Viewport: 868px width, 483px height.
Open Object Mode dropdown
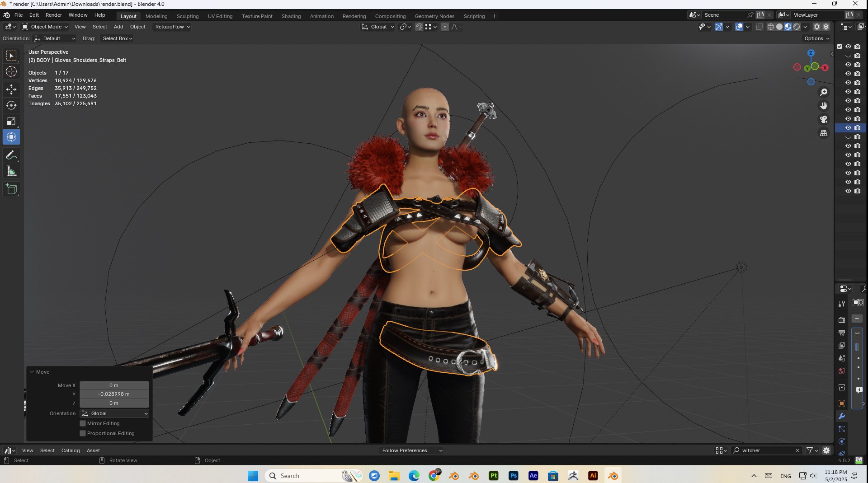point(45,27)
